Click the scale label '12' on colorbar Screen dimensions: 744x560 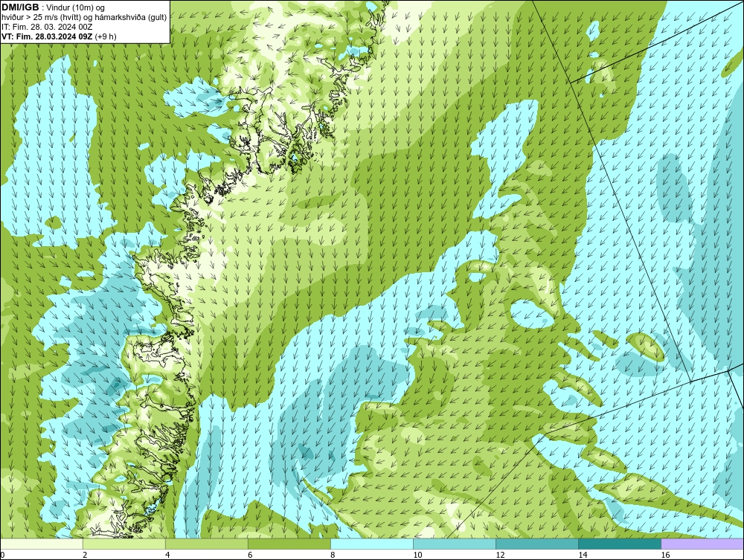[x=500, y=555]
